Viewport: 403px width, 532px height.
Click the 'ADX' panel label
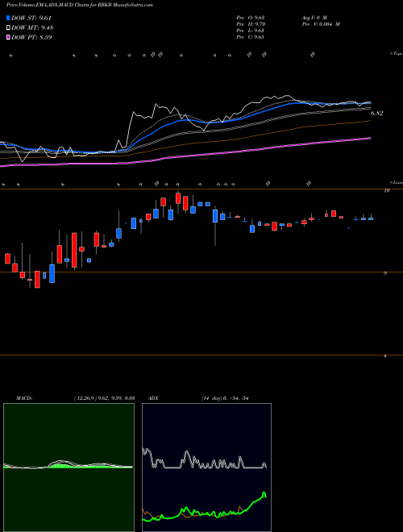click(x=153, y=398)
